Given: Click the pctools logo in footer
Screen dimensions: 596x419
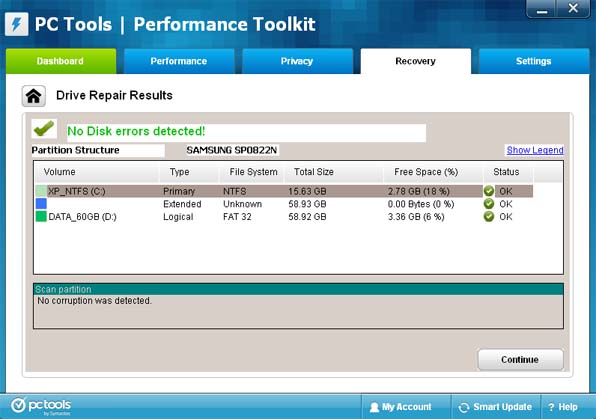Looking at the screenshot, I should coord(41,406).
